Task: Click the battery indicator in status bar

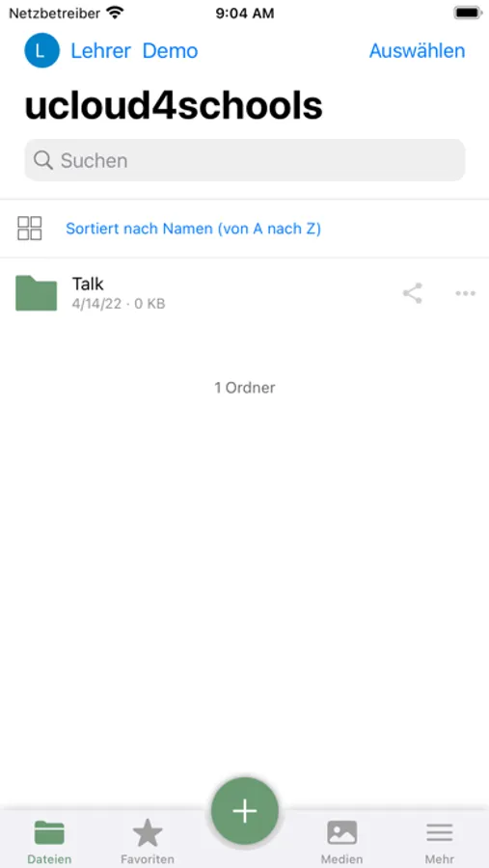Action: click(468, 13)
